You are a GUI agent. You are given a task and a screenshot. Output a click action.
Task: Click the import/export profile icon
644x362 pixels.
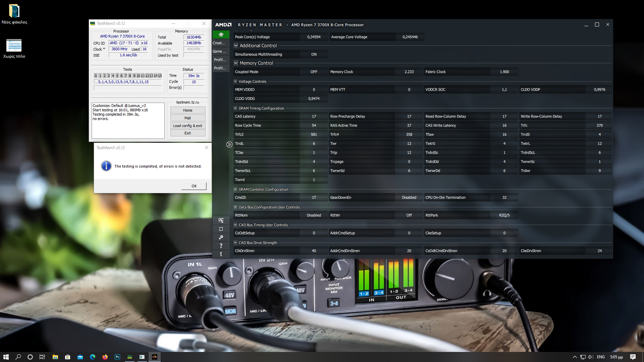[x=221, y=220]
